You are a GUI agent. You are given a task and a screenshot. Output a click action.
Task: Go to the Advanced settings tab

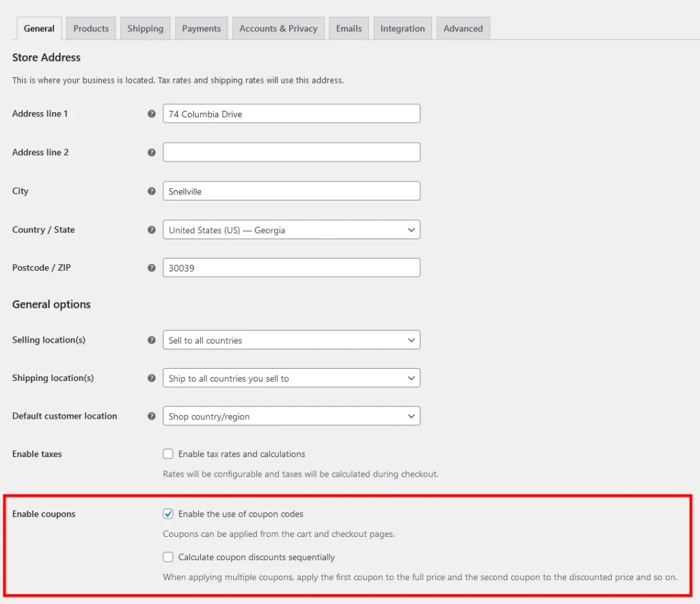(463, 28)
